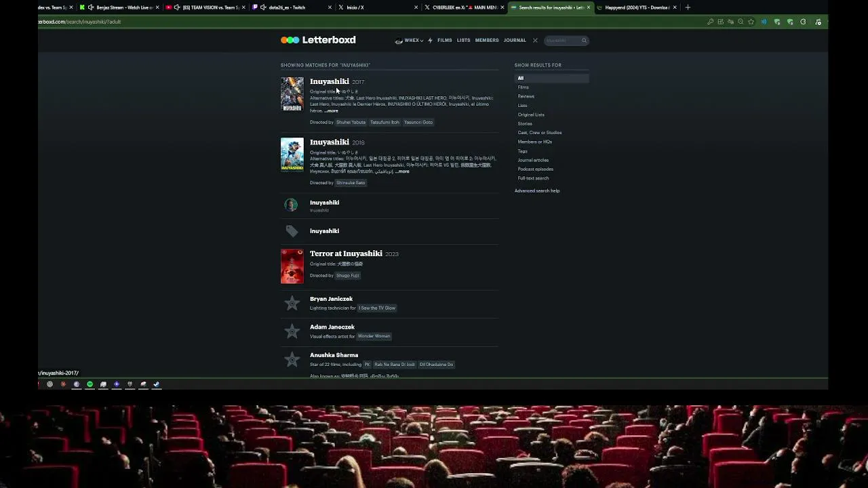The width and height of the screenshot is (868, 488).
Task: Filter search results by Reviews
Action: (526, 96)
